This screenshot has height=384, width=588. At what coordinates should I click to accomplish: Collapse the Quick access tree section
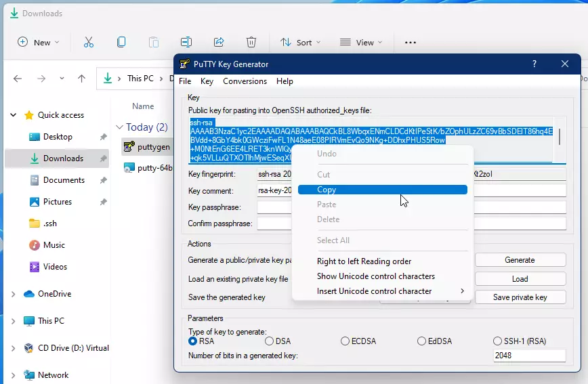click(14, 114)
